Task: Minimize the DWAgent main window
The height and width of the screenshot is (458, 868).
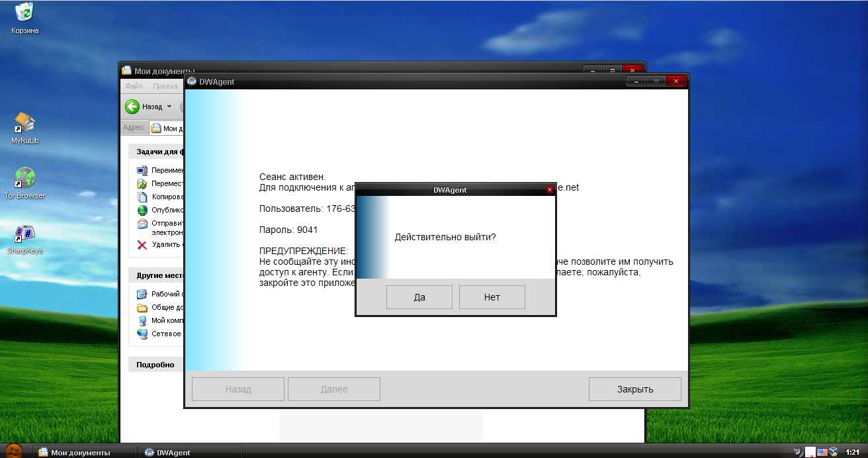Action: click(637, 81)
